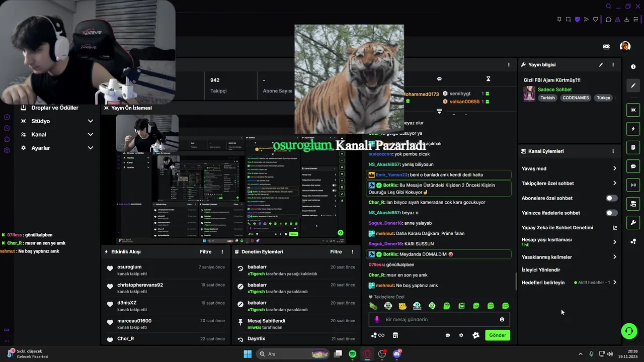Click the chat scrollbar

click(516, 282)
